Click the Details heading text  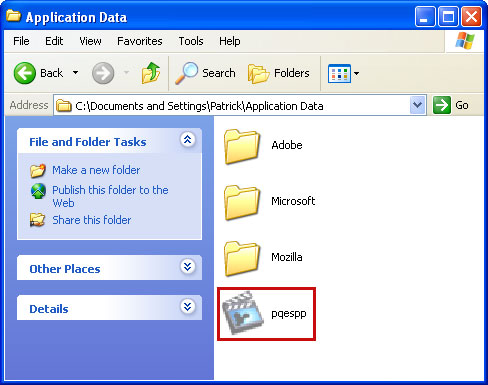49,309
